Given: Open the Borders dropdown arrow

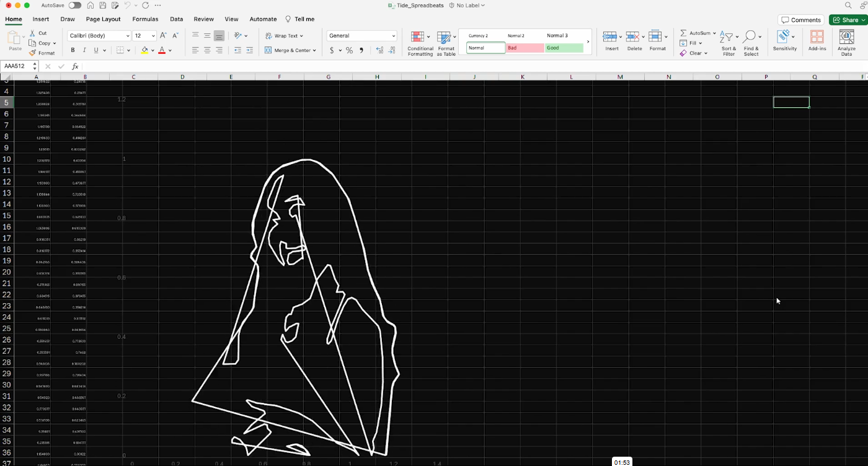Looking at the screenshot, I should tap(128, 50).
